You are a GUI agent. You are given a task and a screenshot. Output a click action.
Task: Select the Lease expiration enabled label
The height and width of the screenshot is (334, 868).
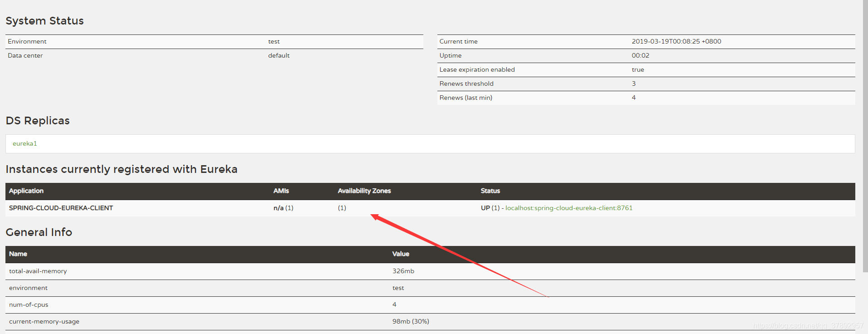click(x=477, y=69)
